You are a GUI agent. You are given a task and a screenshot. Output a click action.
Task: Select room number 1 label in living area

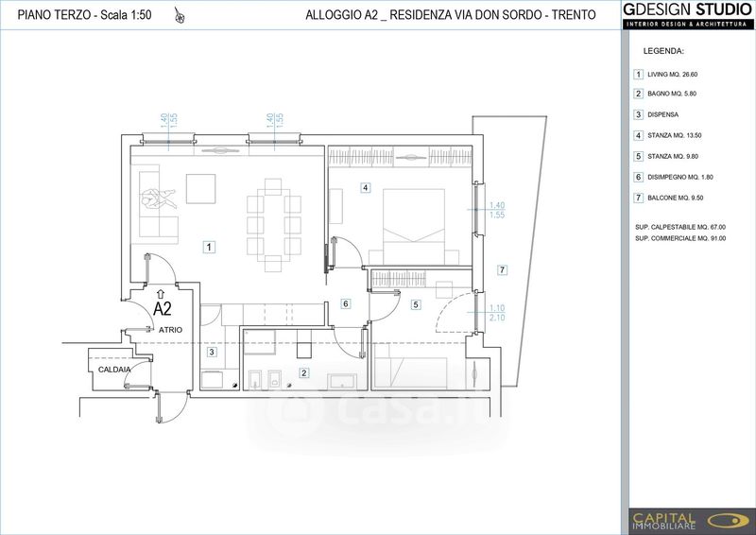pos(209,247)
